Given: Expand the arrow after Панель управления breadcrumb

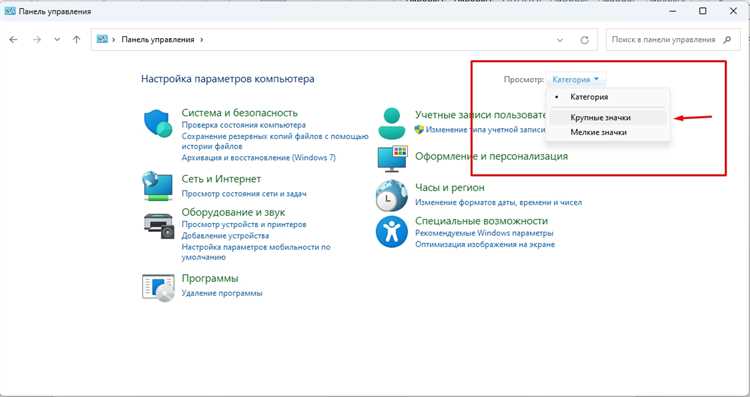Looking at the screenshot, I should pyautogui.click(x=202, y=40).
